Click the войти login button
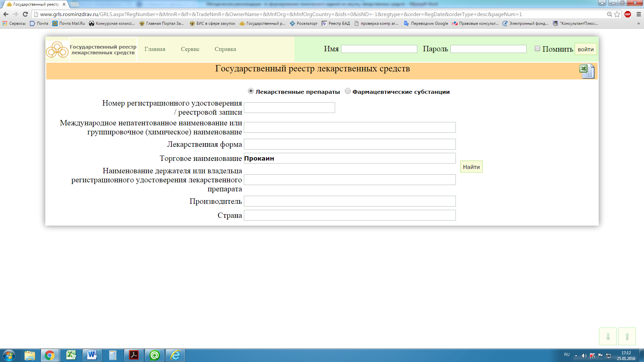The width and height of the screenshot is (644, 362). point(585,49)
